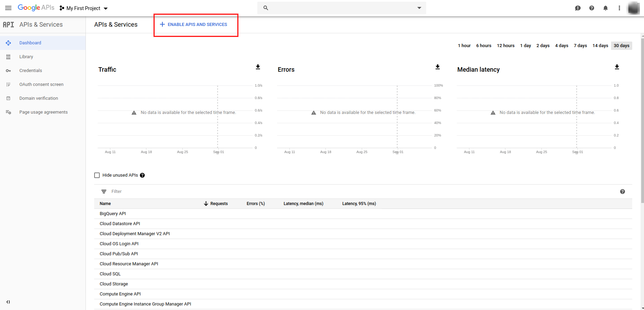
Task: Click the help icon beside Hide unused APIs
Action: pos(142,175)
